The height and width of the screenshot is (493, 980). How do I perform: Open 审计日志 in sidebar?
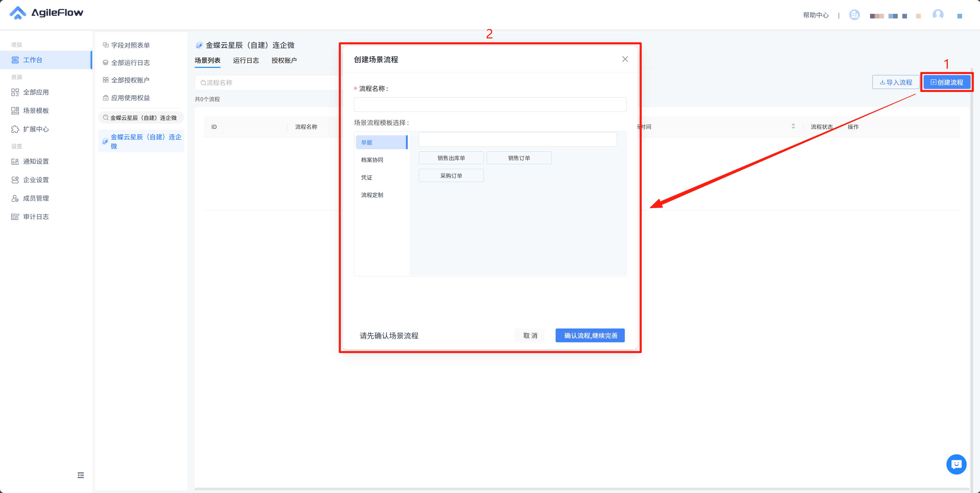coord(36,217)
